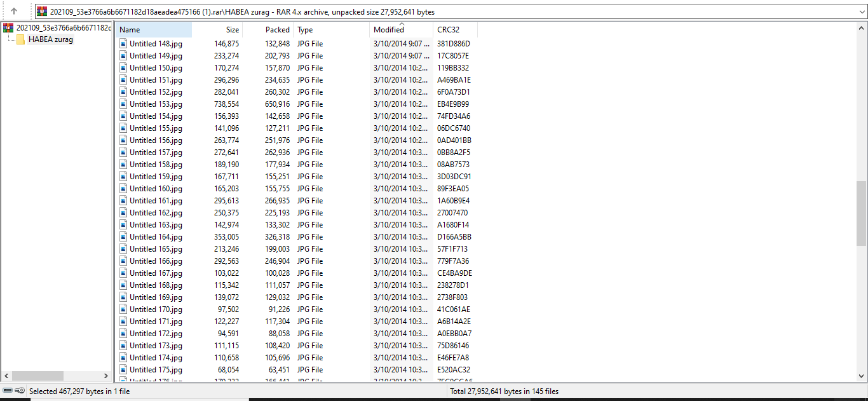Click the JPG file icon of Untitled 168.jpg

(123, 285)
